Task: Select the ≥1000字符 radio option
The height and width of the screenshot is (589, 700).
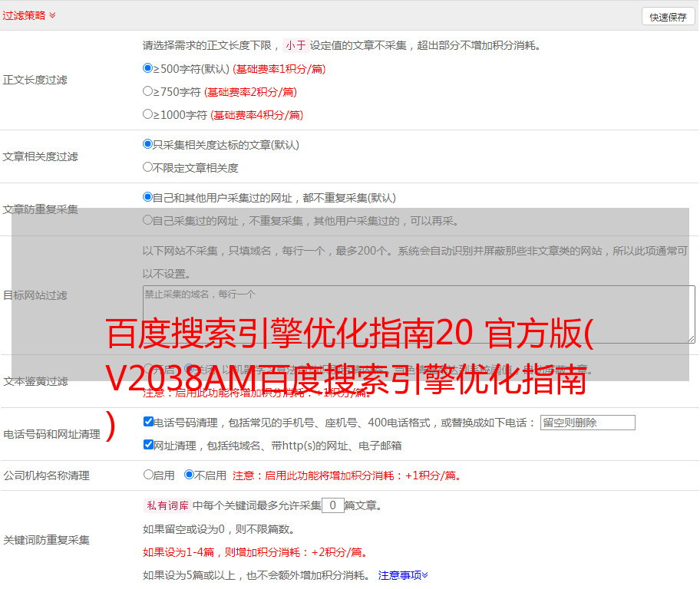Action: tap(148, 114)
